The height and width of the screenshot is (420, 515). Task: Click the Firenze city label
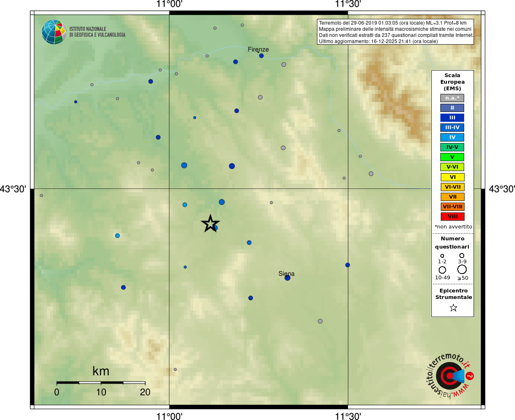258,49
